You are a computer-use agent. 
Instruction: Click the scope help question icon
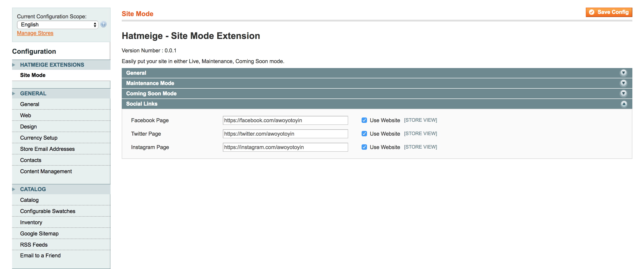tap(103, 24)
